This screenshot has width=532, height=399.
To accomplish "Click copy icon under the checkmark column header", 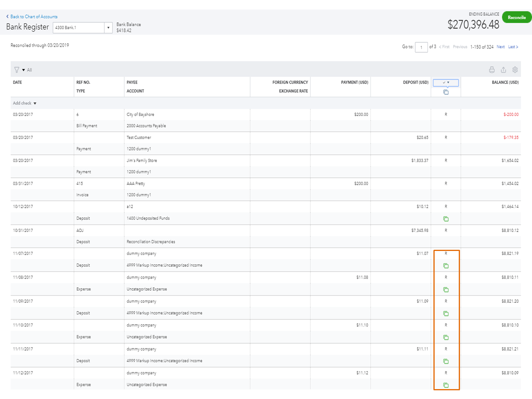I will click(446, 91).
